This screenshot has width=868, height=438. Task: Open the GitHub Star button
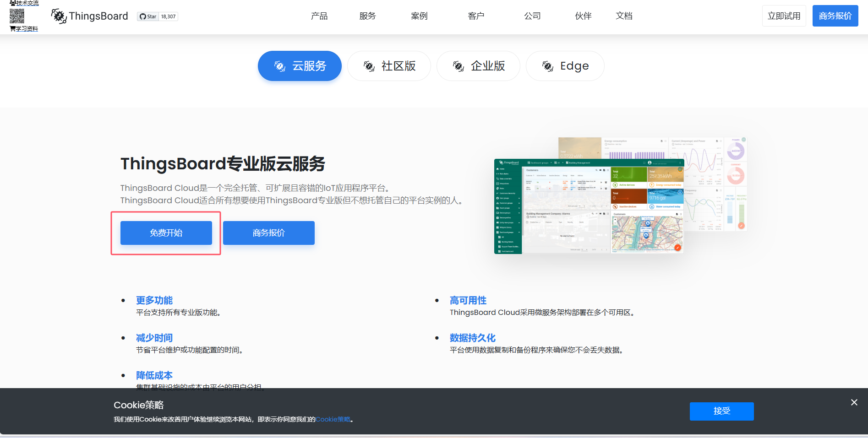pos(147,16)
